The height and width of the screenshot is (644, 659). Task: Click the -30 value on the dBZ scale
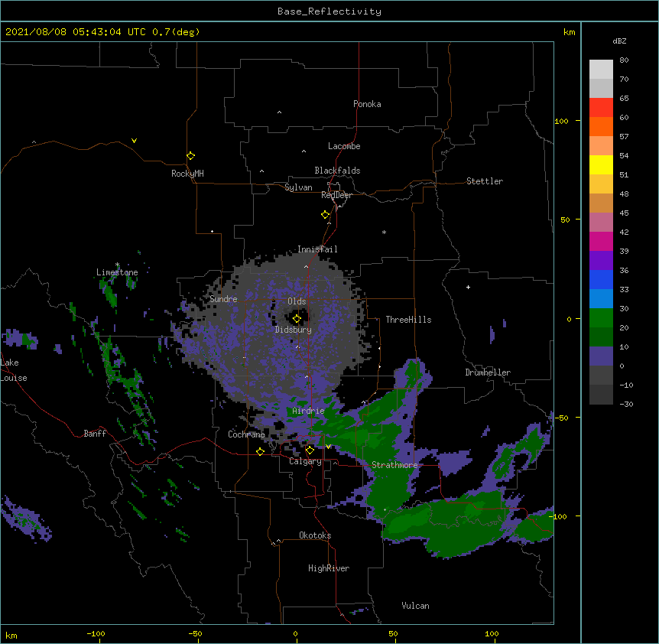(627, 404)
